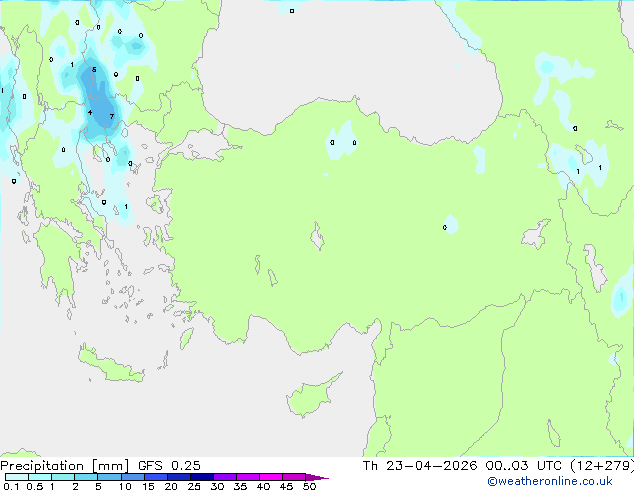Click the "50" legend scale label
The image size is (634, 490).
tap(309, 486)
